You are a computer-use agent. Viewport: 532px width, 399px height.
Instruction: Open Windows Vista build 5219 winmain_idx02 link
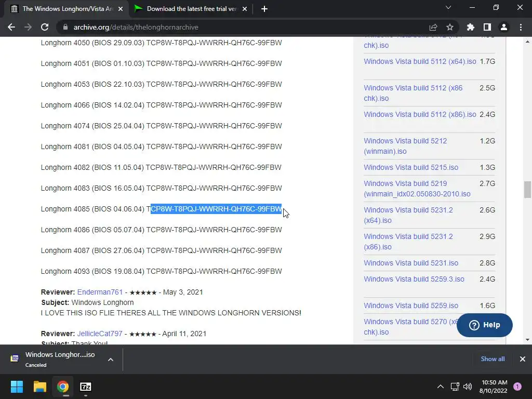tap(417, 189)
